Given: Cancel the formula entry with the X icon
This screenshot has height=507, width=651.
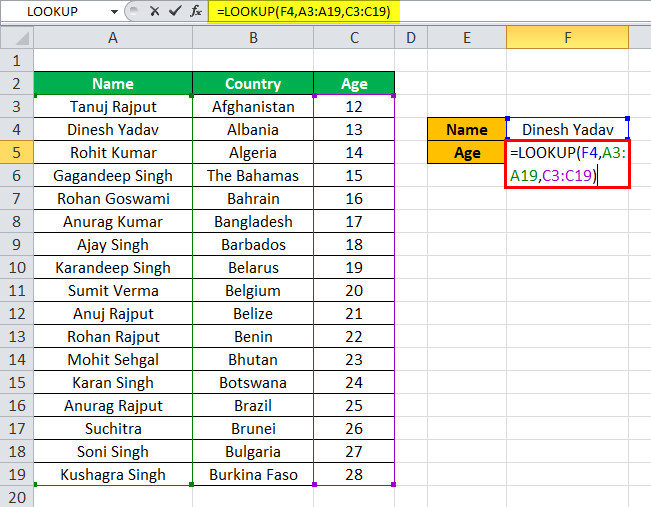Looking at the screenshot, I should coord(154,11).
